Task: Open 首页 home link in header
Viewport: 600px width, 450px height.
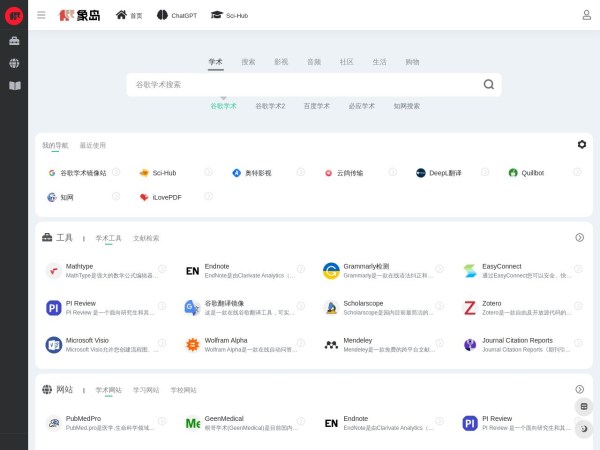Action: (x=129, y=15)
